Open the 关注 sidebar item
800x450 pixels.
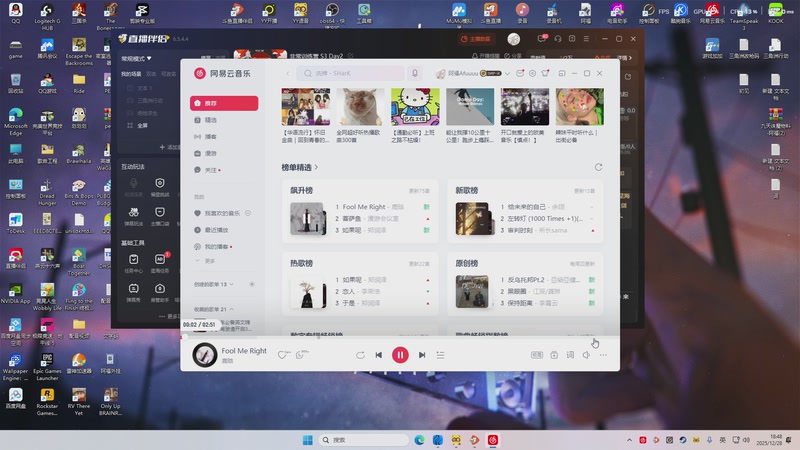click(224, 170)
